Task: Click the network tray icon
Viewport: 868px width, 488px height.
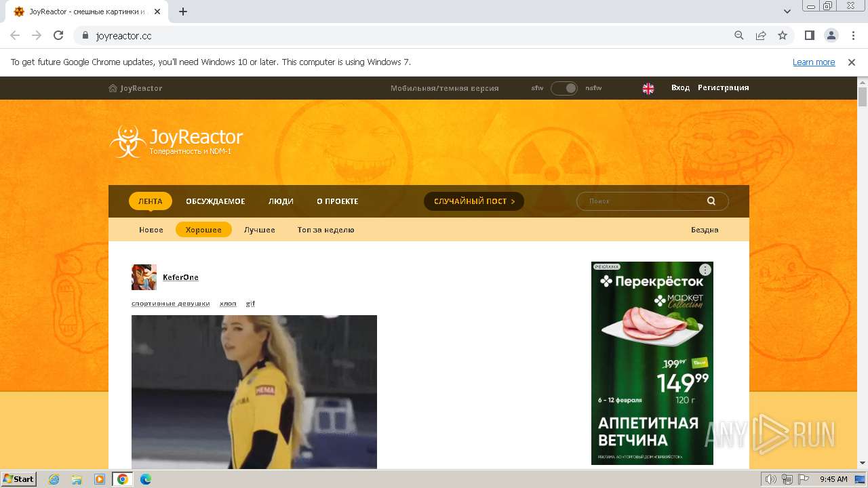Action: coord(787,479)
